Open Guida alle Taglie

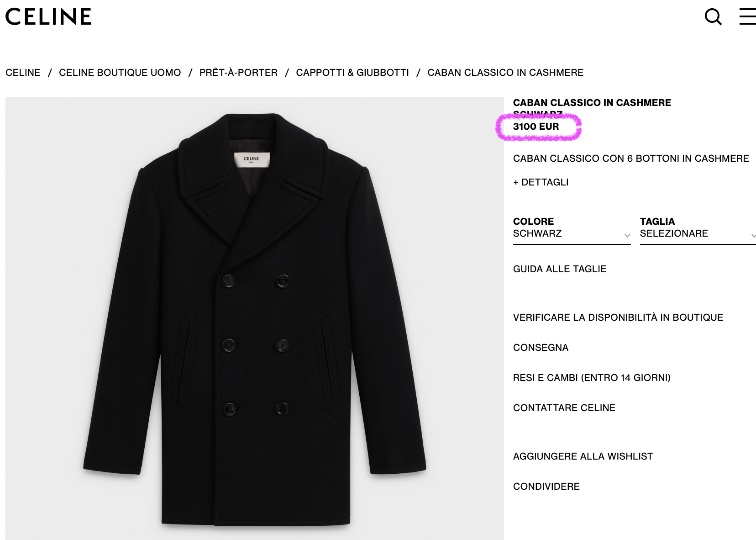point(560,269)
